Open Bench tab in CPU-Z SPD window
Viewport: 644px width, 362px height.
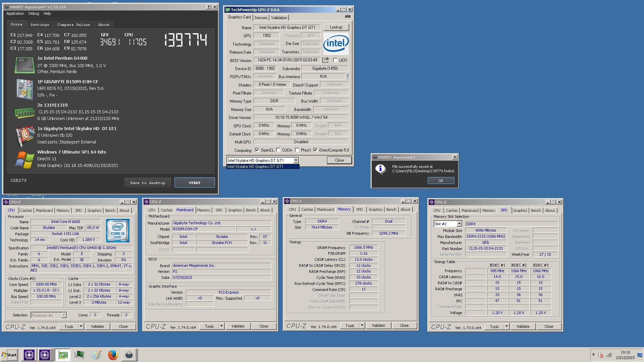(x=536, y=210)
